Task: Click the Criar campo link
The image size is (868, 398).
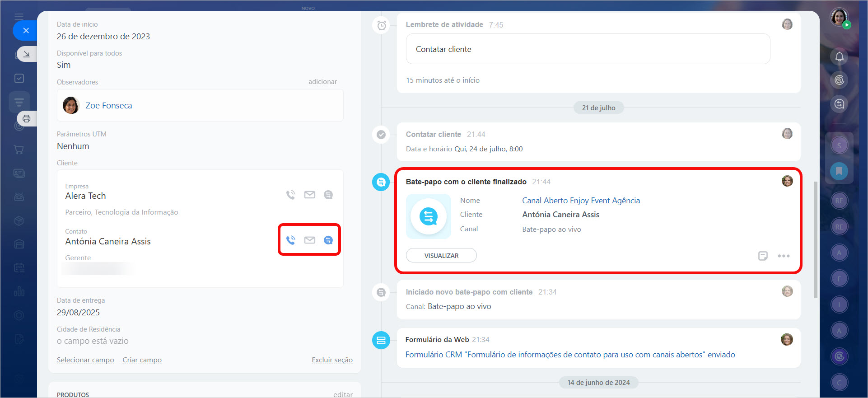Action: [x=142, y=360]
